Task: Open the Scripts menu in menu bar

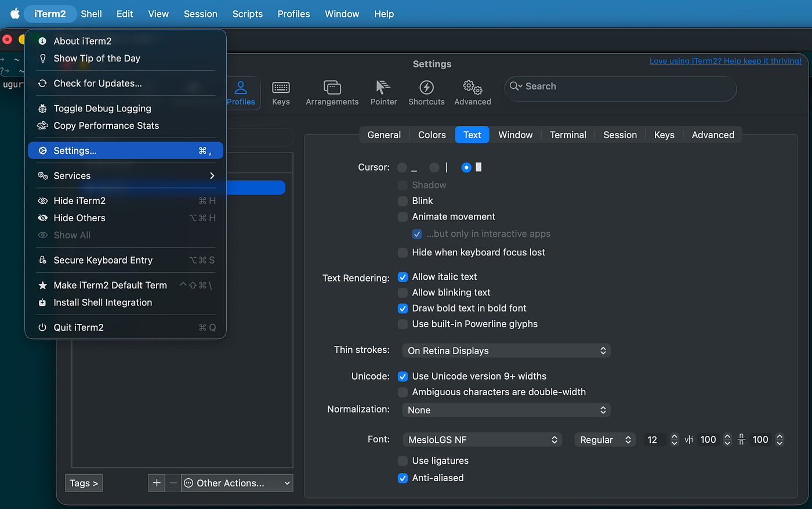Action: tap(248, 14)
